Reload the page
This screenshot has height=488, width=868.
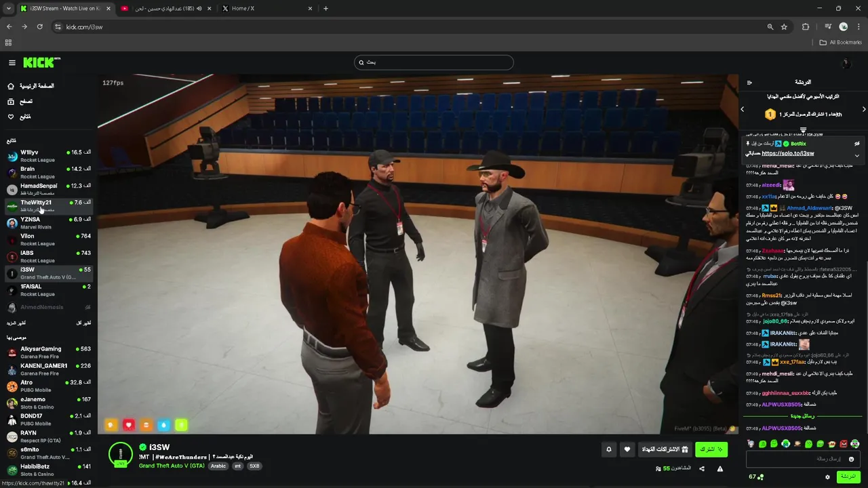pos(39,26)
